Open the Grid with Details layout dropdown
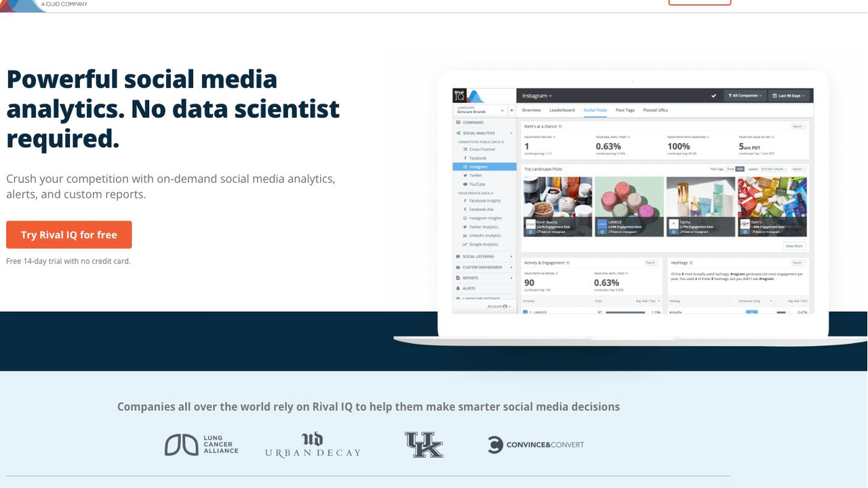The height and width of the screenshot is (488, 868). pyautogui.click(x=773, y=169)
